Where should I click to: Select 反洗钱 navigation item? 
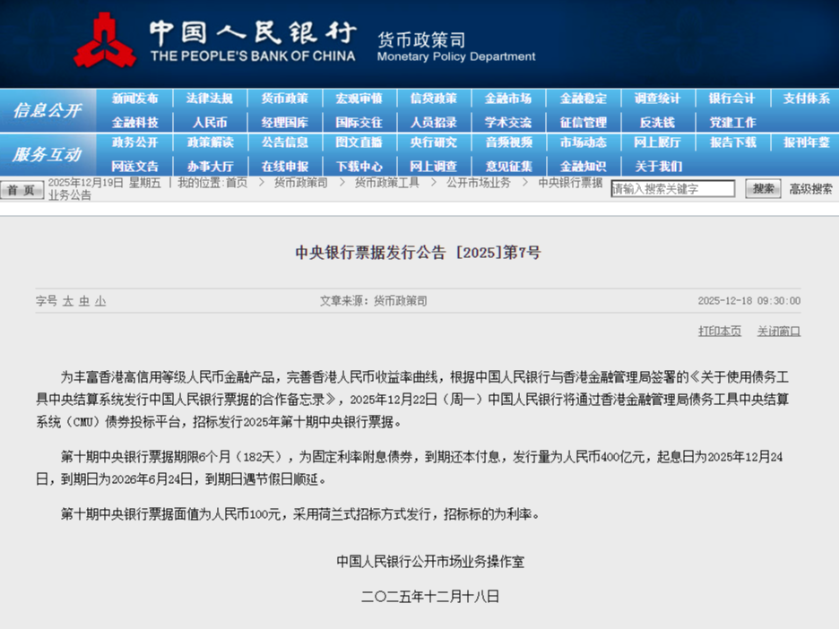pyautogui.click(x=657, y=122)
